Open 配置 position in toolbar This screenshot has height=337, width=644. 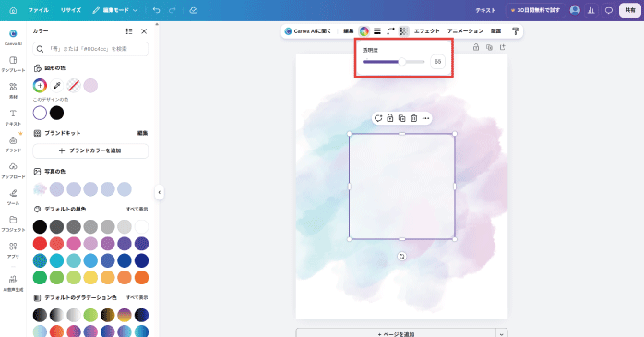pos(495,30)
